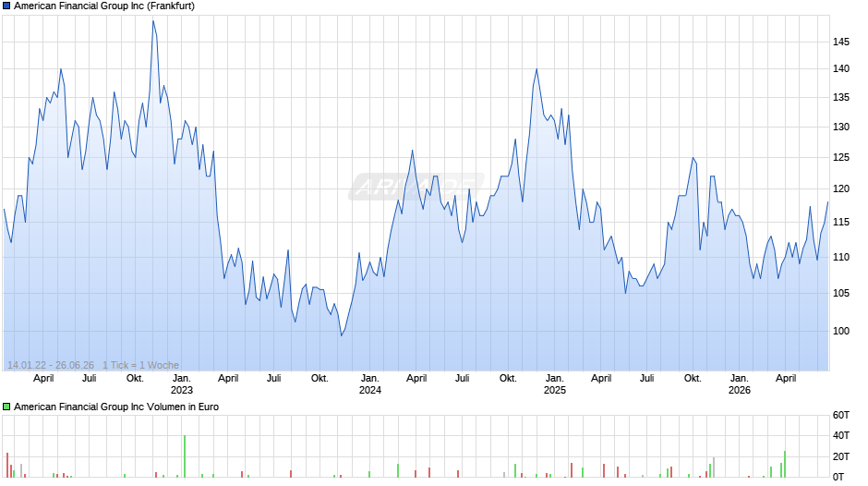Click the lowest price trough below 100
The width and height of the screenshot is (868, 486).
(342, 335)
